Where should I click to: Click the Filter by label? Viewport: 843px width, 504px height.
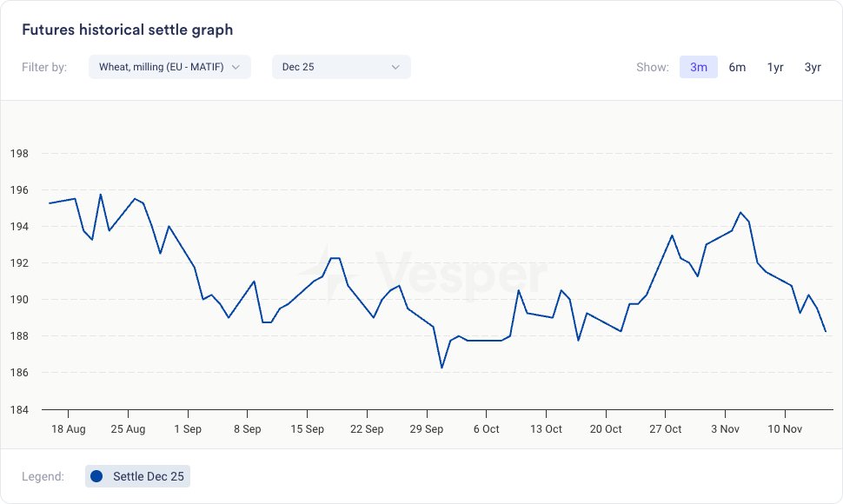pos(44,67)
